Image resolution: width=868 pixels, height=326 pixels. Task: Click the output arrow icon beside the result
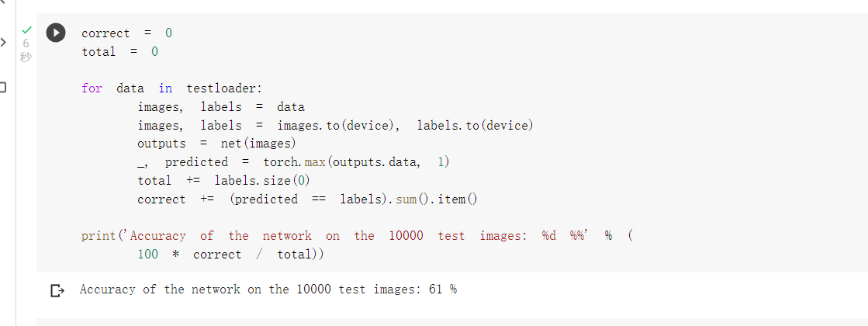56,290
